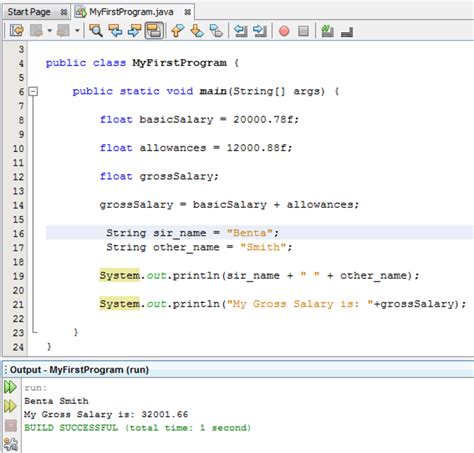
Task: Jump to Next Bookmark
Action: tap(197, 31)
